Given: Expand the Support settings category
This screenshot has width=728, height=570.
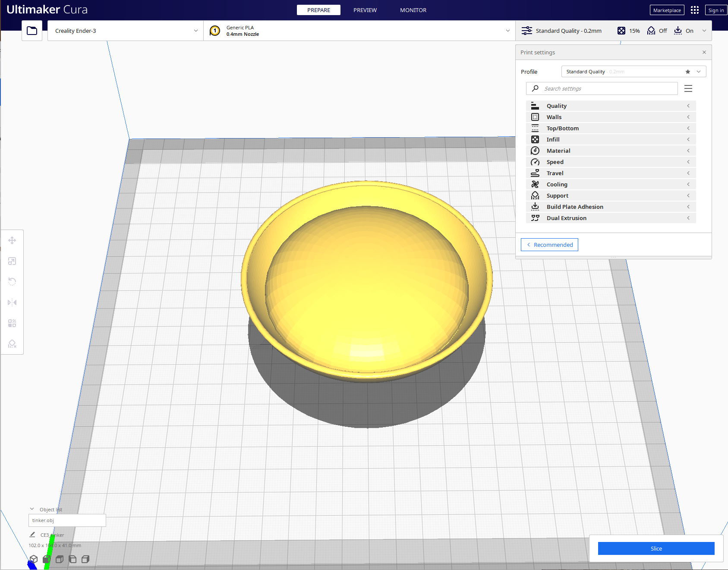Looking at the screenshot, I should (x=611, y=195).
